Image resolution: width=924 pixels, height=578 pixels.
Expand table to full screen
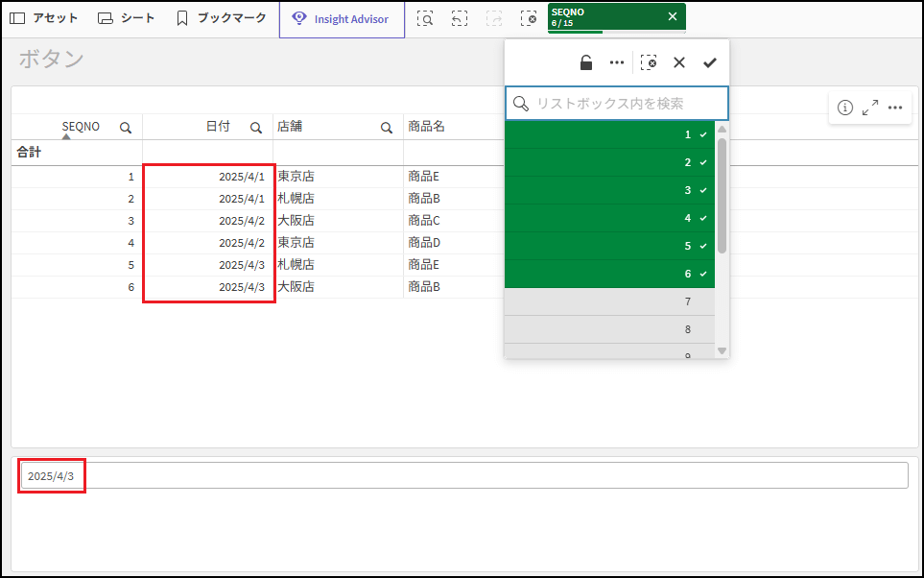pyautogui.click(x=870, y=108)
